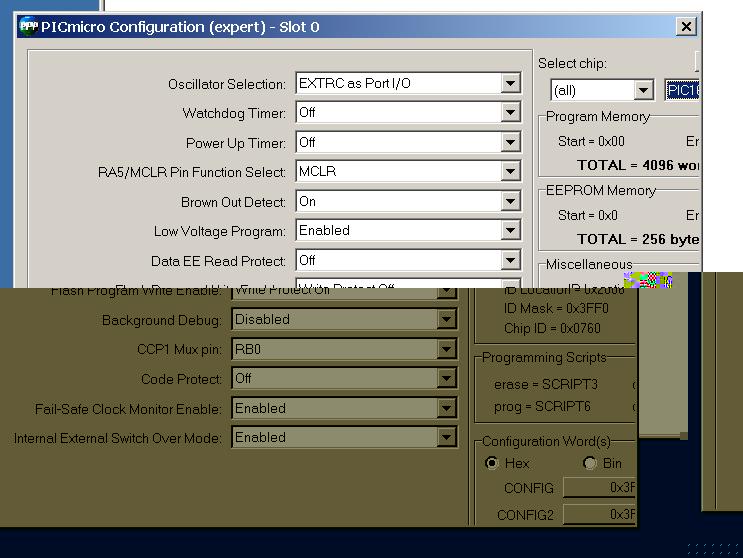This screenshot has height=558, width=743.
Task: Open the Flash Program Write Enable dropdown
Action: point(446,293)
